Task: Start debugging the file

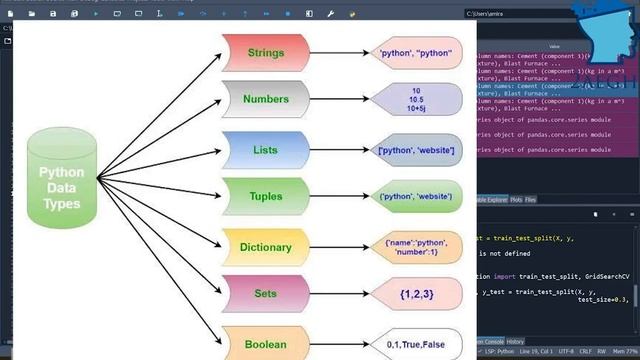Action: click(181, 14)
